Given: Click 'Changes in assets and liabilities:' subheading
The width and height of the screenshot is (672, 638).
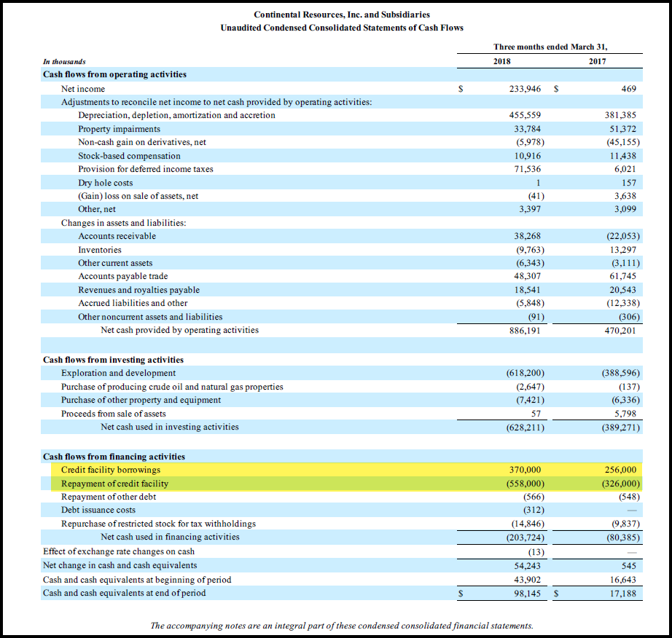Looking at the screenshot, I should 123,223.
